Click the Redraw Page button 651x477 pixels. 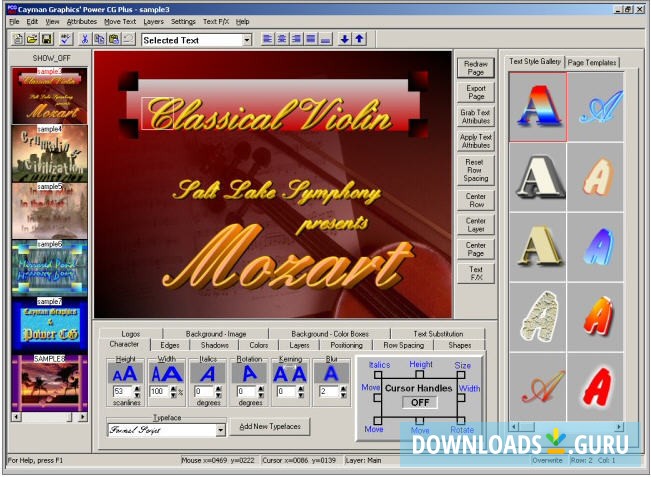click(x=476, y=68)
